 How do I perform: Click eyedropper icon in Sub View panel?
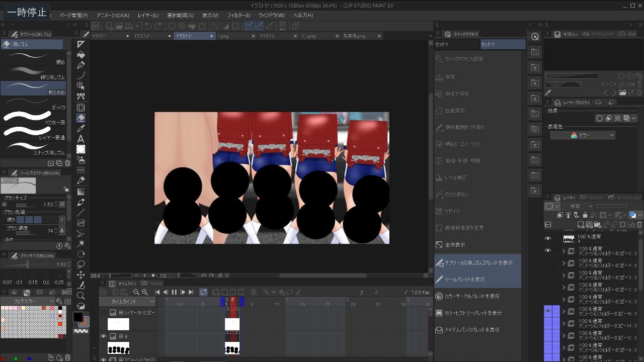tap(548, 93)
